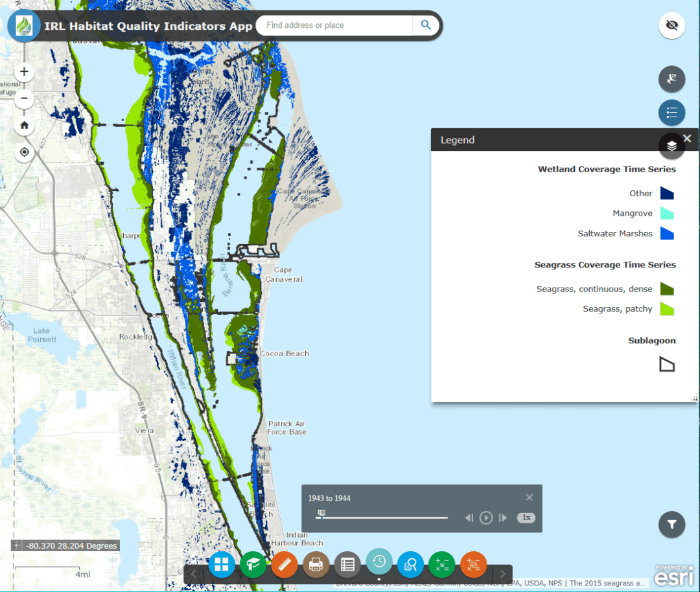Find my location on the map
Image resolution: width=700 pixels, height=592 pixels.
(24, 152)
